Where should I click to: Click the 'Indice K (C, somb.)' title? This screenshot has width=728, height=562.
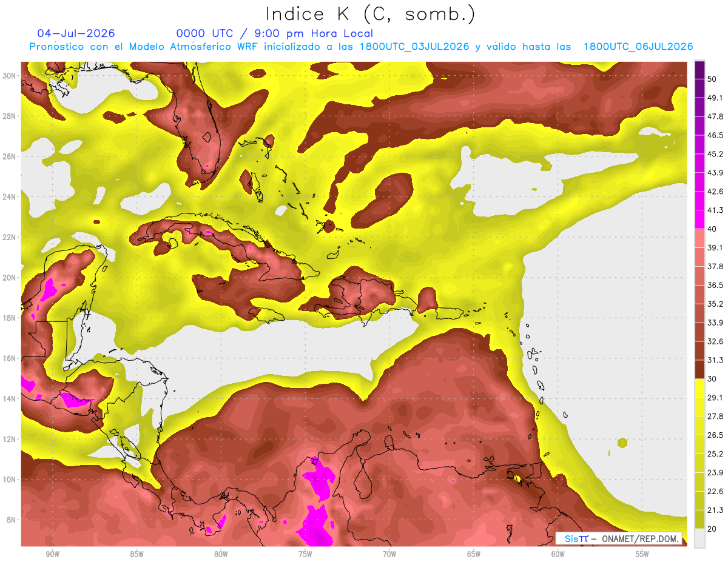tap(370, 14)
